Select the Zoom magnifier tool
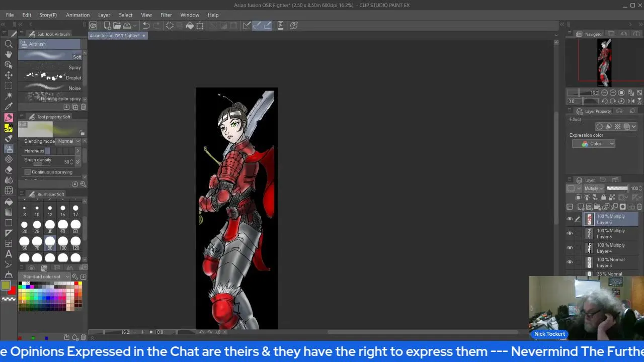The height and width of the screenshot is (362, 644). [x=9, y=44]
